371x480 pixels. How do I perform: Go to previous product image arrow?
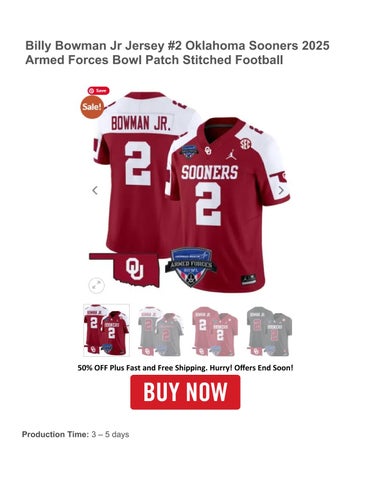pyautogui.click(x=95, y=190)
